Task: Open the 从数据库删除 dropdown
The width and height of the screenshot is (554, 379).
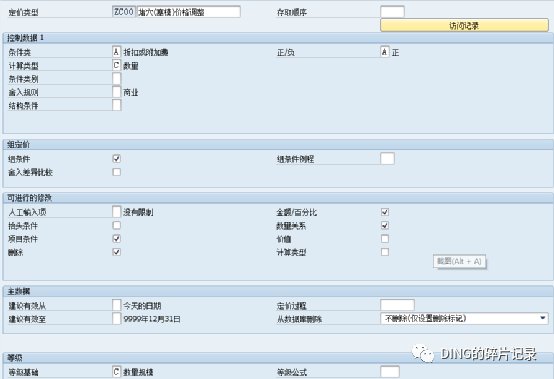Action: [x=464, y=319]
